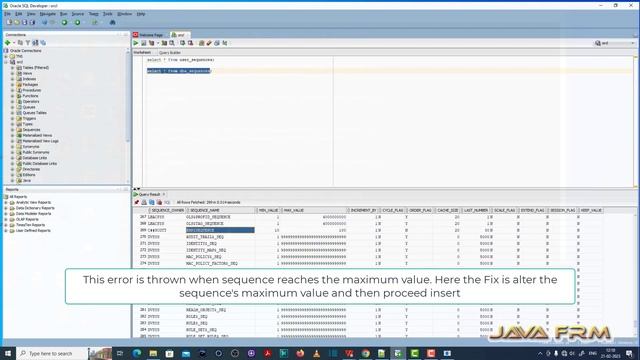This screenshot has width=640, height=360.
Task: Click the Filter funnel icon in Connections panel
Action: (28, 42)
